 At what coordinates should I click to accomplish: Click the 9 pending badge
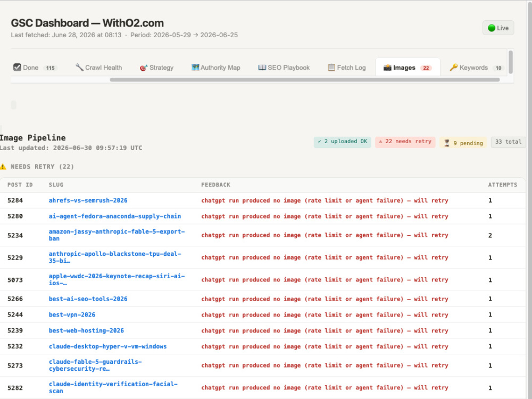click(463, 143)
